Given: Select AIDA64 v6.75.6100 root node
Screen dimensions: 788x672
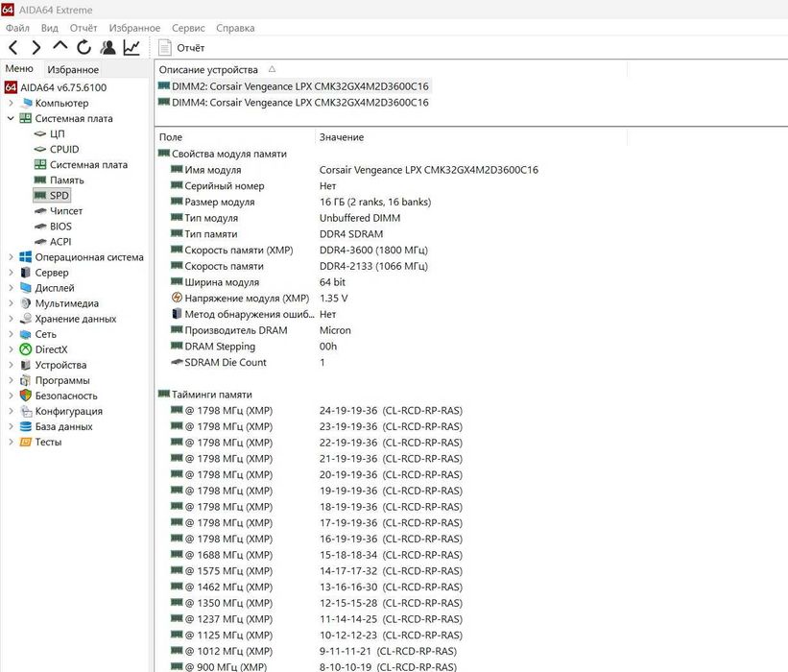Looking at the screenshot, I should click(x=63, y=87).
